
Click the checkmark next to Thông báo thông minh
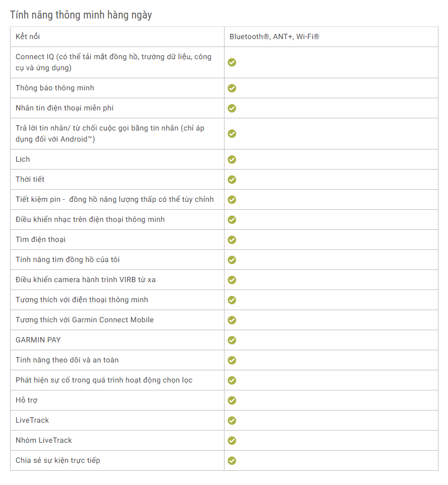[x=232, y=88]
